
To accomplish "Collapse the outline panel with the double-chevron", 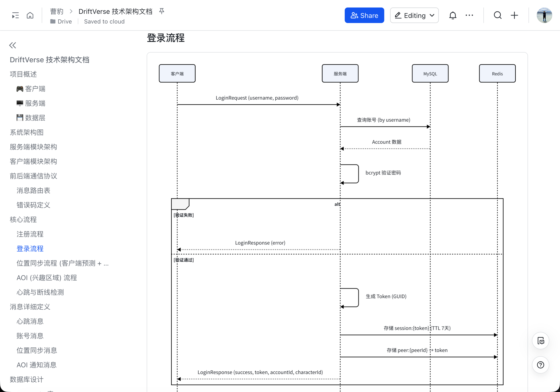I will pos(12,45).
